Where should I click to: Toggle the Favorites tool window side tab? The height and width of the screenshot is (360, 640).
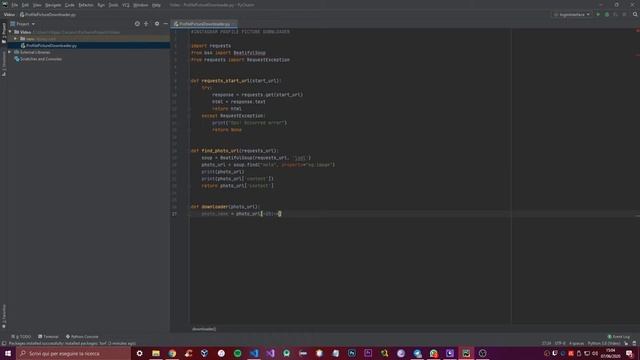tap(4, 316)
